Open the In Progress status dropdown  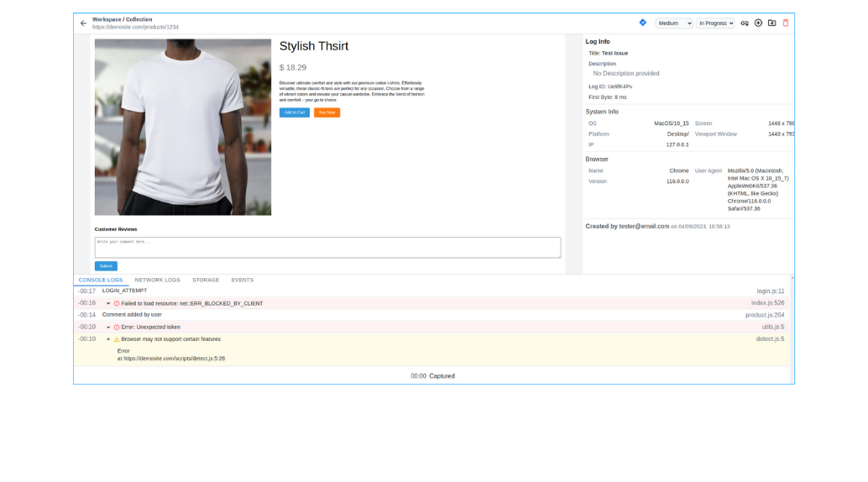(x=715, y=24)
